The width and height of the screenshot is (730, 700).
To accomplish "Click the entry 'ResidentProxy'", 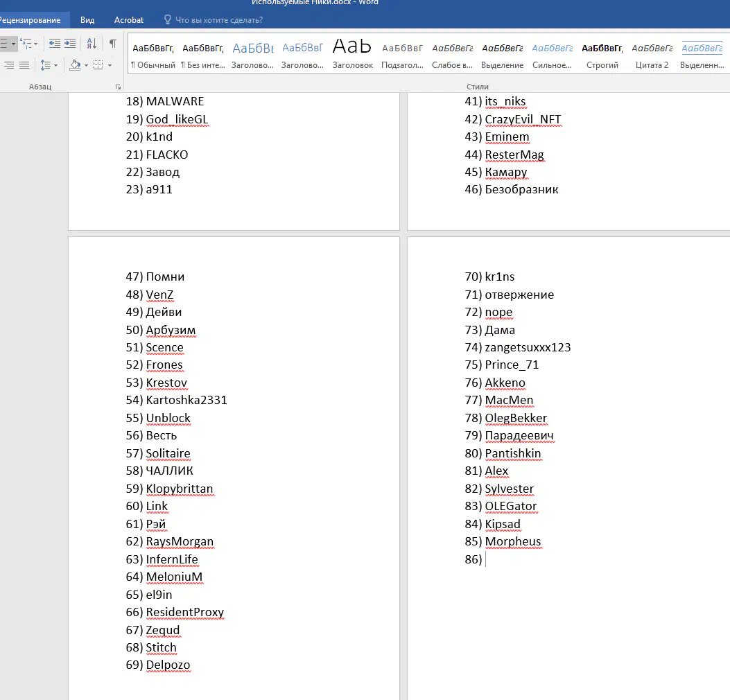I will (x=185, y=613).
